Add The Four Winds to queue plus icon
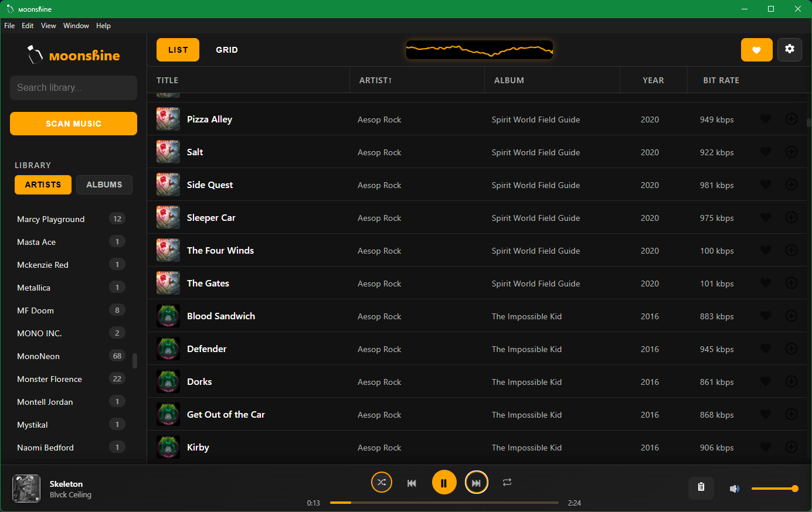This screenshot has width=812, height=512. pos(791,250)
